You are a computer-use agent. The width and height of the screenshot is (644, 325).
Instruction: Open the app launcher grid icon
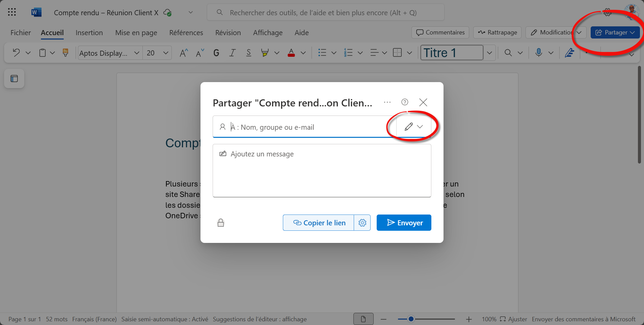click(x=12, y=12)
